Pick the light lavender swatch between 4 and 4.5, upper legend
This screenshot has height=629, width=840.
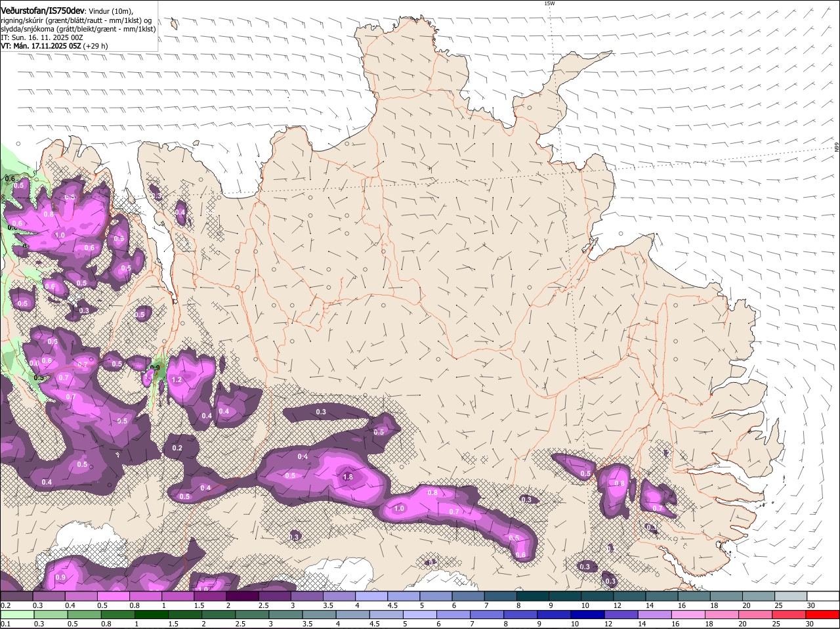(373, 596)
